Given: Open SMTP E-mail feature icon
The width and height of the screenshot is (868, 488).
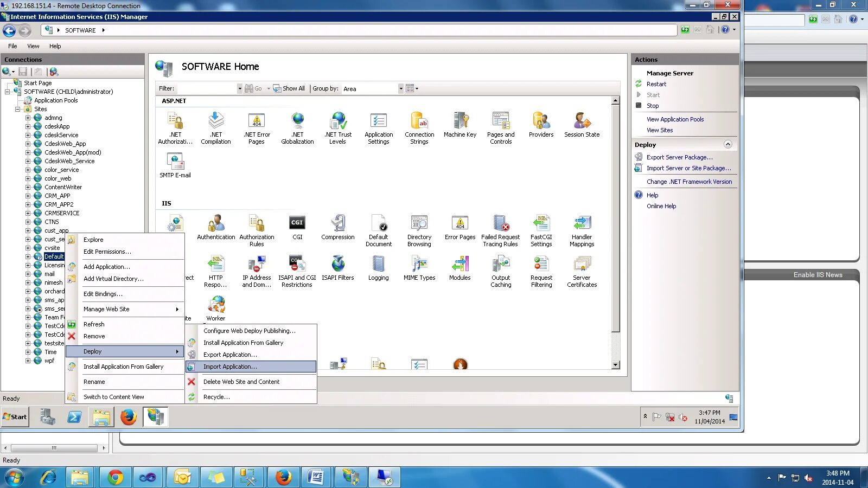Looking at the screenshot, I should coord(175,165).
